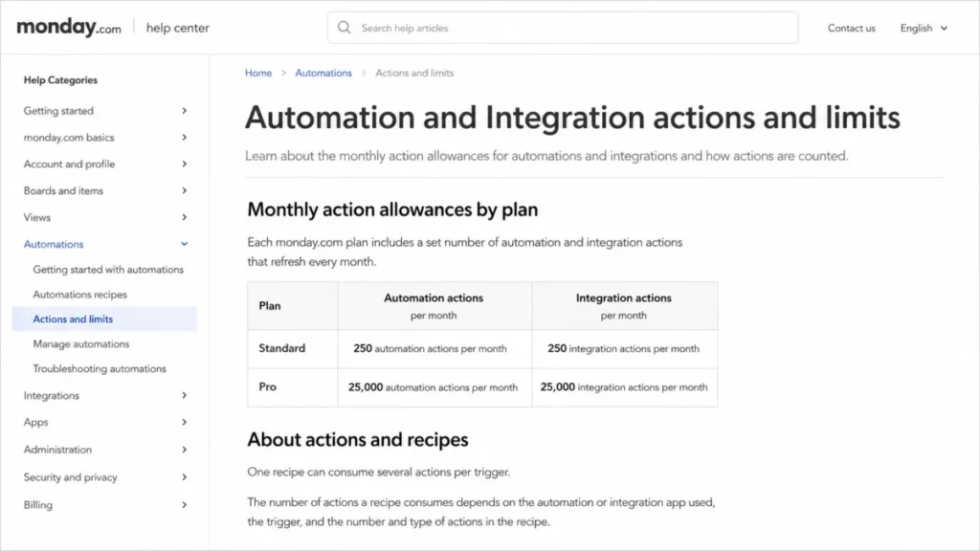
Task: Open monday.com basics category
Action: pyautogui.click(x=69, y=138)
